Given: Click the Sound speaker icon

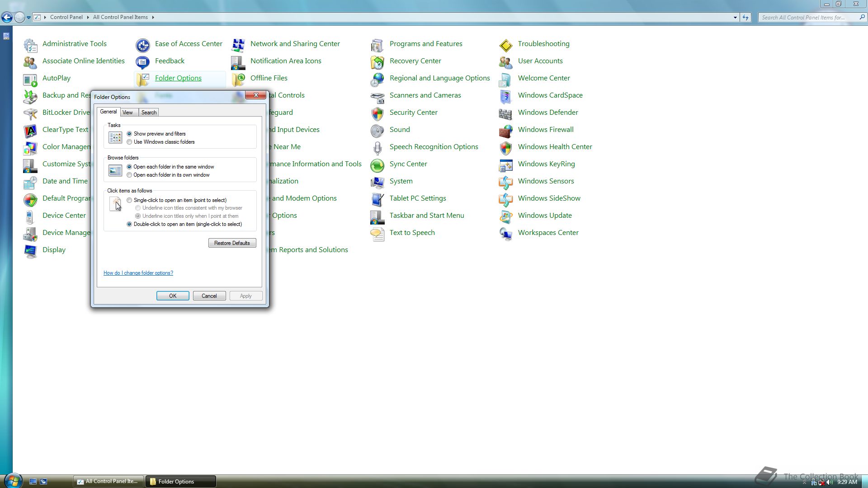Looking at the screenshot, I should 377,130.
